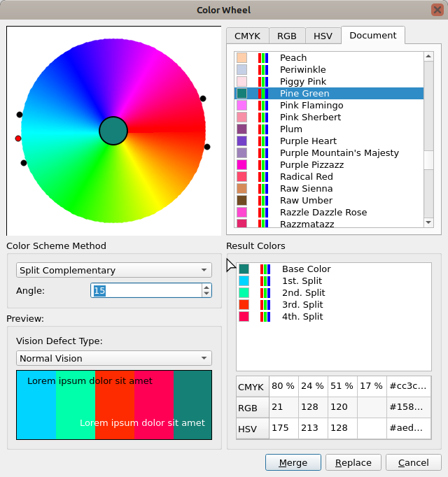
Task: Switch to the HSV tab
Action: (x=323, y=36)
